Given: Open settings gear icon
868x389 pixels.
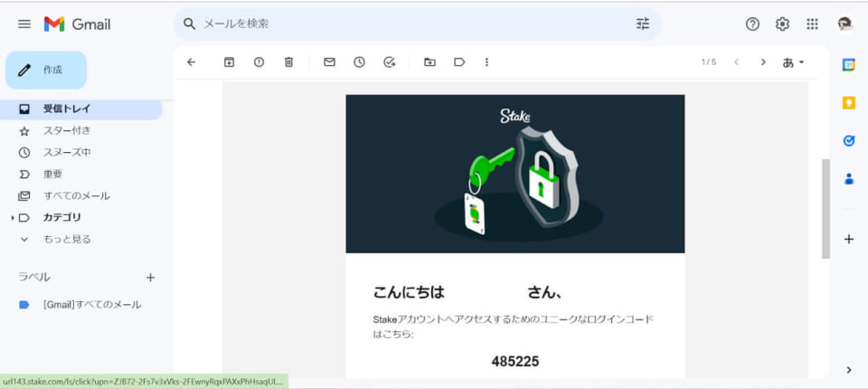Looking at the screenshot, I should coord(782,24).
